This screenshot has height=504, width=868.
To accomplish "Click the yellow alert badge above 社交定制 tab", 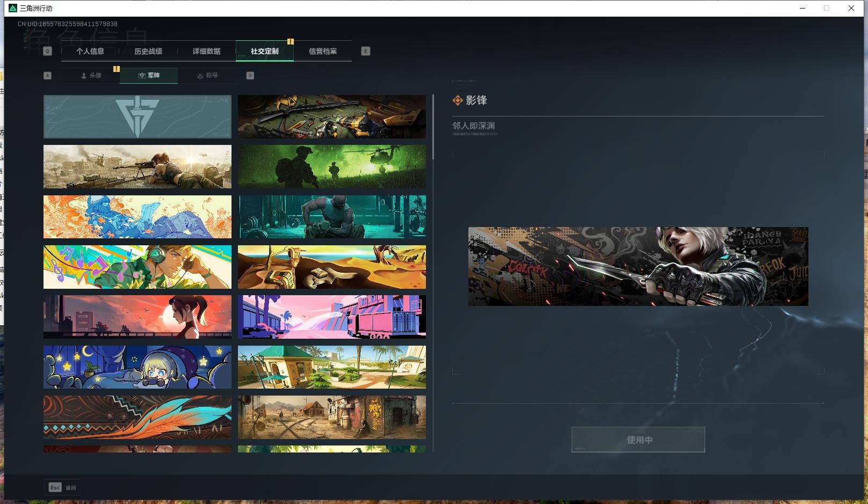I will tap(291, 41).
